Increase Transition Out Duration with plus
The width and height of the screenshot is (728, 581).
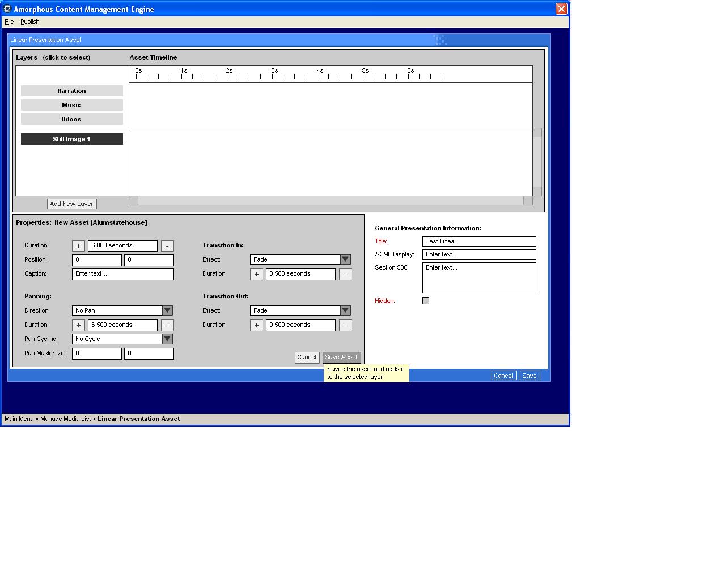pyautogui.click(x=256, y=325)
